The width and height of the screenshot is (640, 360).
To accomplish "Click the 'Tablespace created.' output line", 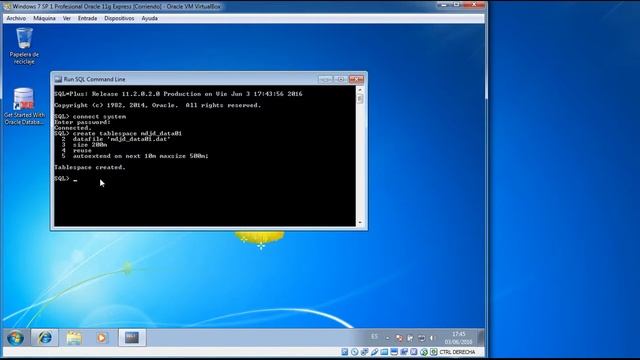I will tap(89, 167).
